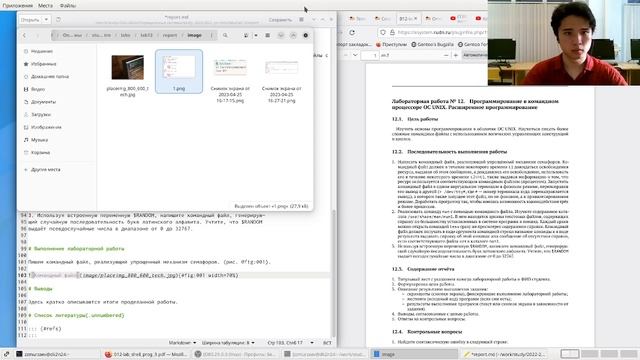The height and width of the screenshot is (360, 640).
Task: Switch to the '012-l...' Firefox tab
Action: coord(408,19)
